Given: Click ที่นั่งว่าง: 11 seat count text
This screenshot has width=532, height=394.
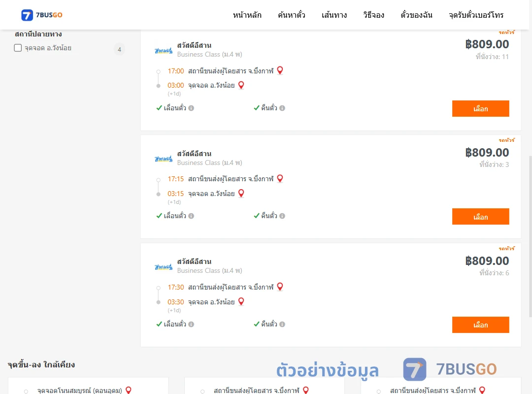Looking at the screenshot, I should pos(492,57).
